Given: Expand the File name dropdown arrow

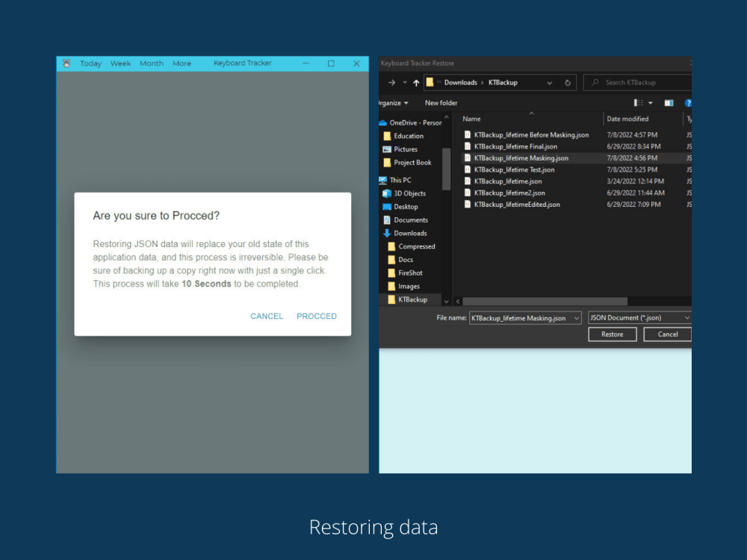Looking at the screenshot, I should [577, 318].
